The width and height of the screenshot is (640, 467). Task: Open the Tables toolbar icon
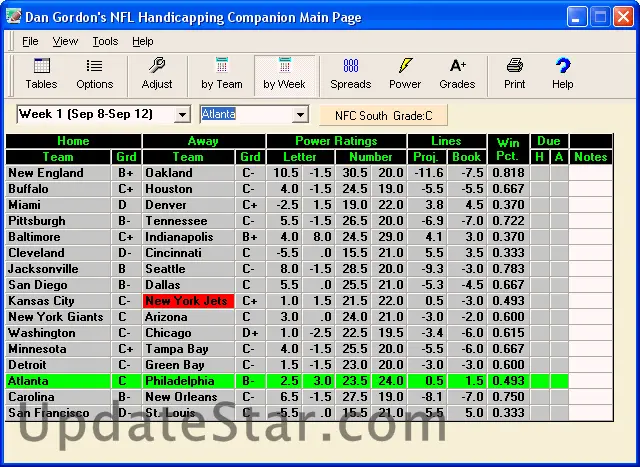coord(41,73)
